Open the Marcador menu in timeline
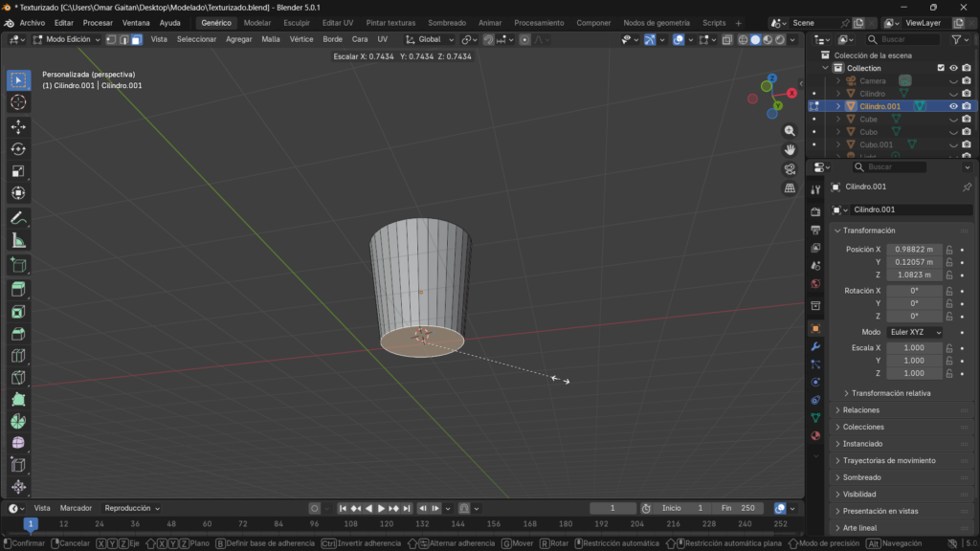 (76, 508)
